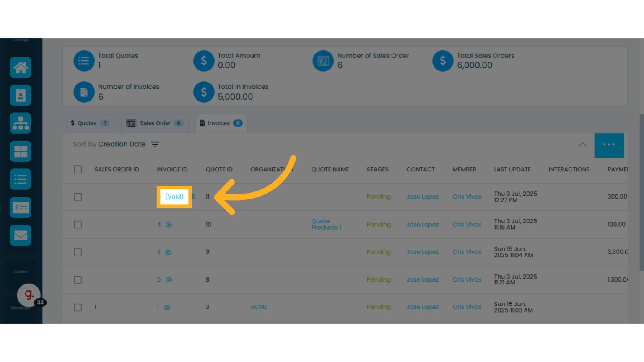Open the Home icon in sidebar

click(x=21, y=67)
